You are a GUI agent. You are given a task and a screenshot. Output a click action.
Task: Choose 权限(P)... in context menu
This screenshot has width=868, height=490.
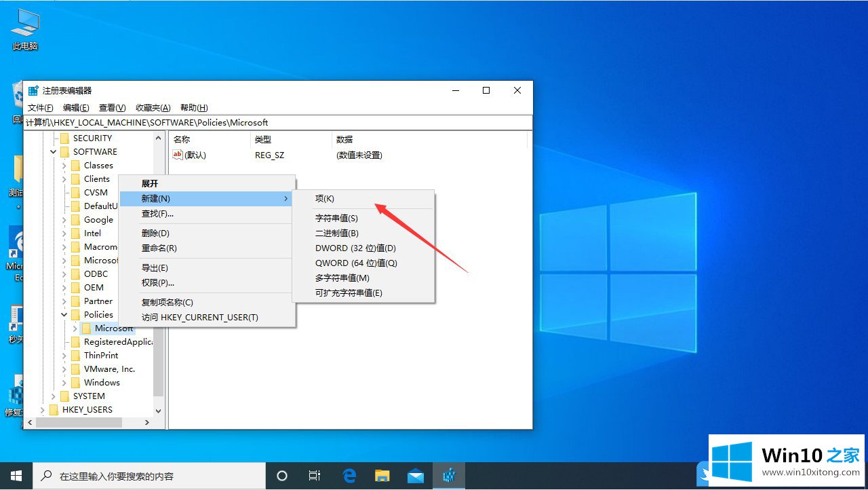[x=208, y=283]
